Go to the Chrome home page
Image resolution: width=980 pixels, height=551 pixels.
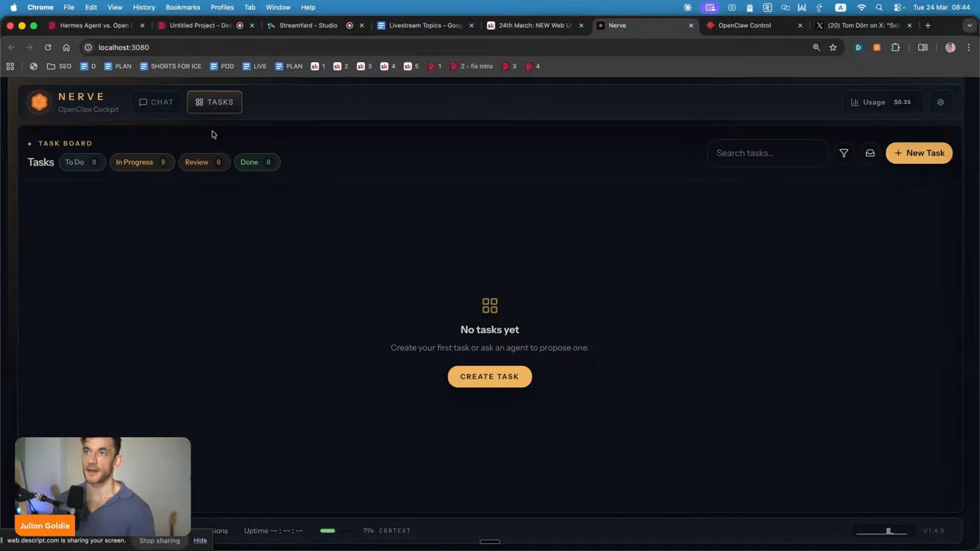coord(66,47)
